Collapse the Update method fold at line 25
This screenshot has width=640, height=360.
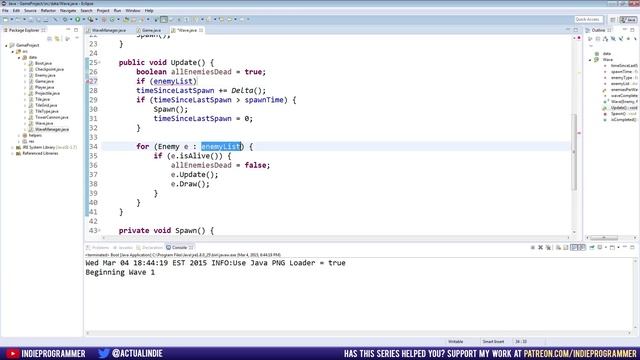[x=100, y=62]
